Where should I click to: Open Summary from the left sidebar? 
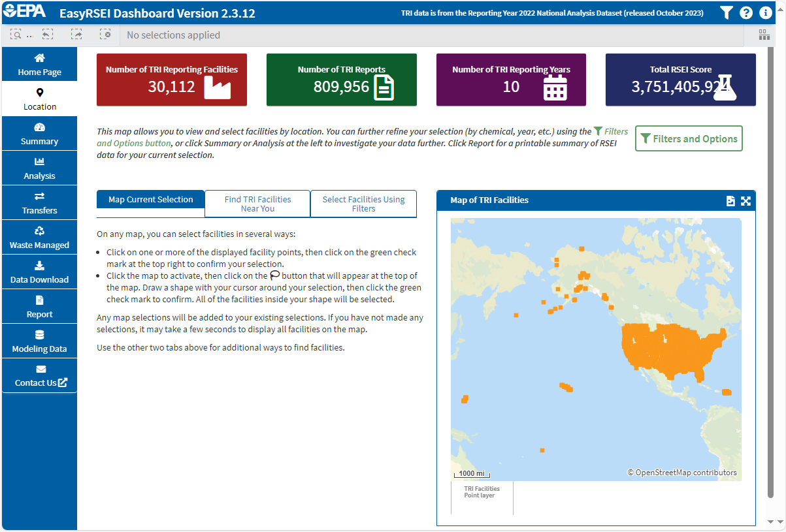tap(39, 133)
